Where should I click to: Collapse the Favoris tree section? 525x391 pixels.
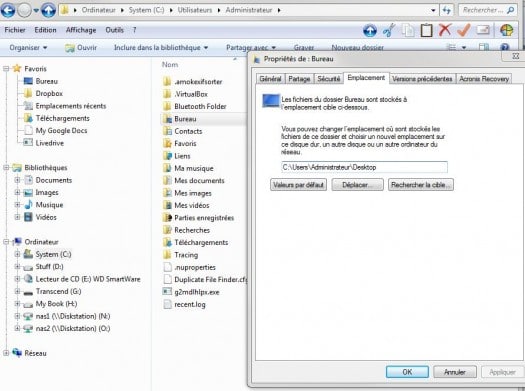6,69
